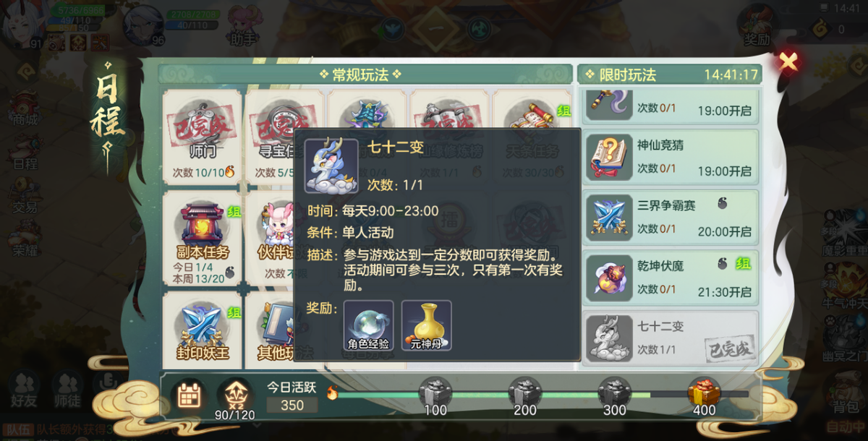The image size is (868, 441).
Task: Open the 交易 trade menu
Action: tap(25, 197)
